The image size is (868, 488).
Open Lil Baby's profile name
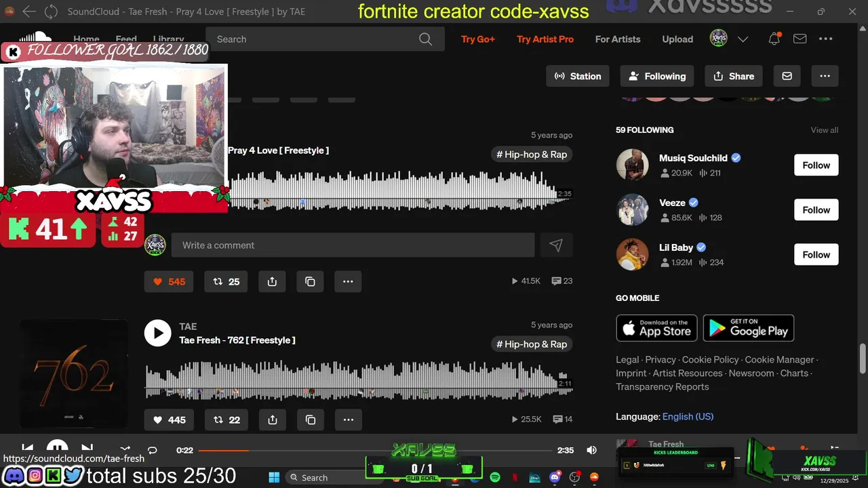tap(676, 247)
